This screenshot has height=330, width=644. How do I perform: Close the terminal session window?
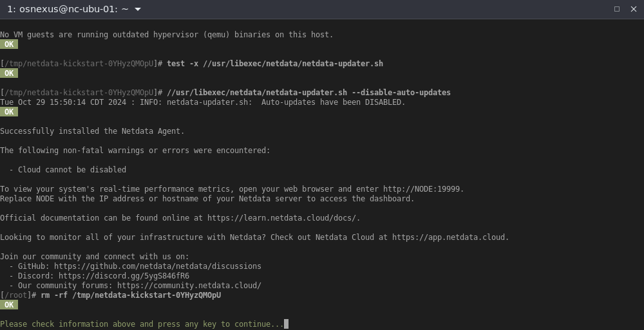[x=633, y=9]
